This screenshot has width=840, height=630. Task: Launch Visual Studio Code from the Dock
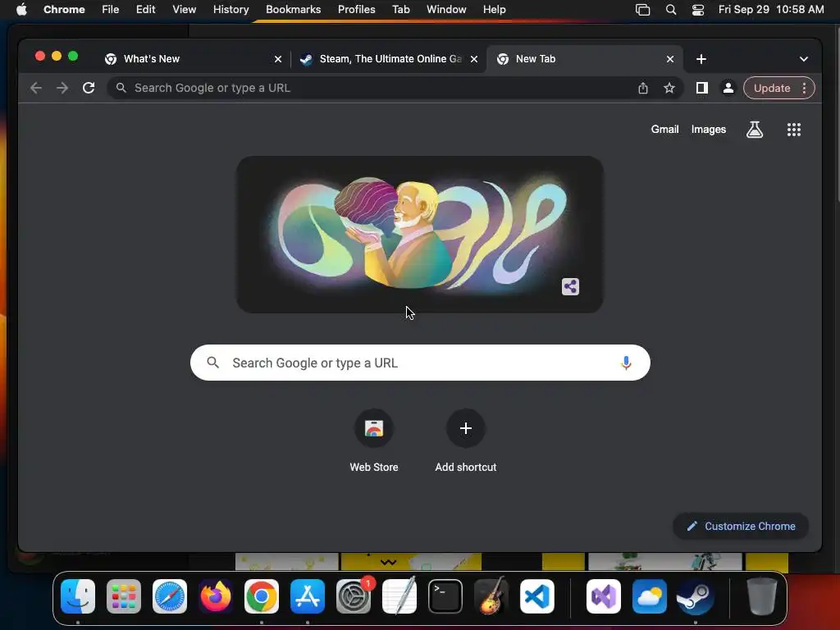pyautogui.click(x=537, y=596)
